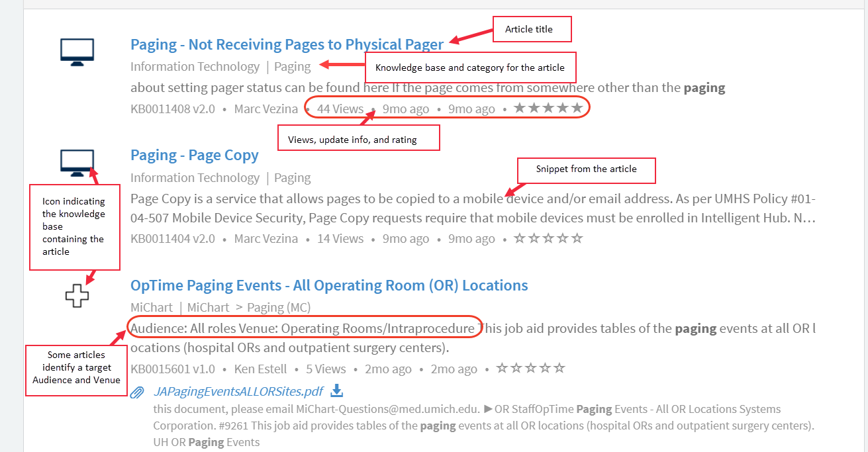Viewport: 868px width, 452px height.
Task: Open the "Paging - Page Copy" article
Action: [194, 155]
